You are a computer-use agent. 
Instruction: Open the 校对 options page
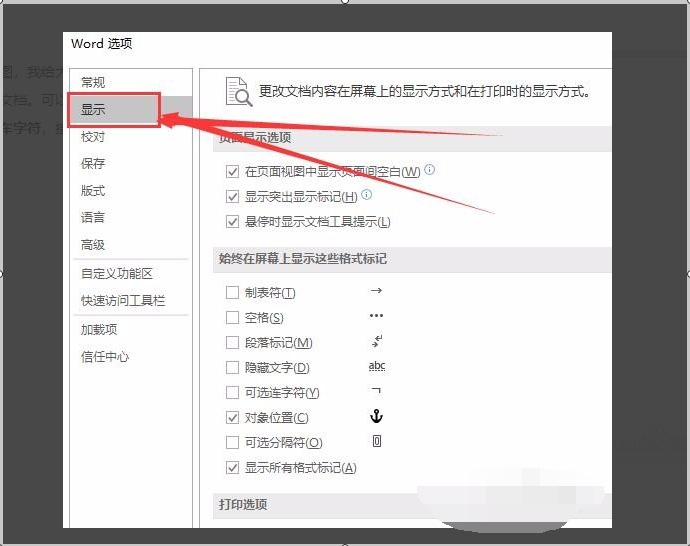[x=93, y=137]
